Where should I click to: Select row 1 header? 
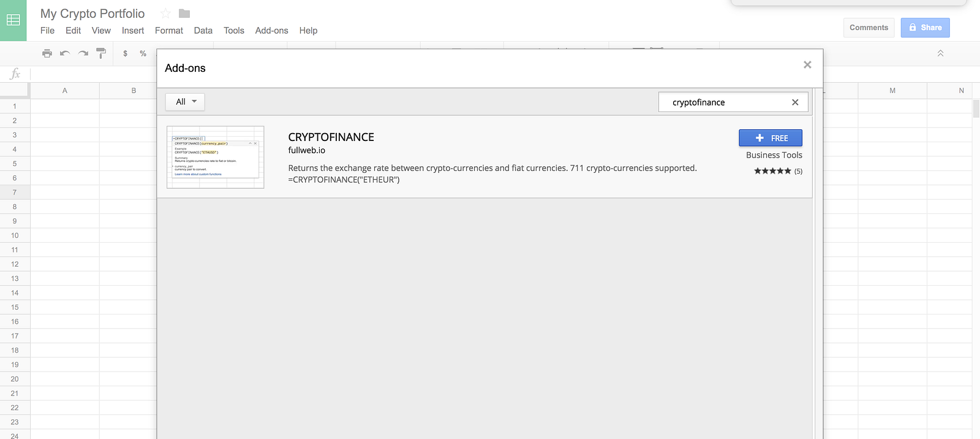[x=15, y=106]
